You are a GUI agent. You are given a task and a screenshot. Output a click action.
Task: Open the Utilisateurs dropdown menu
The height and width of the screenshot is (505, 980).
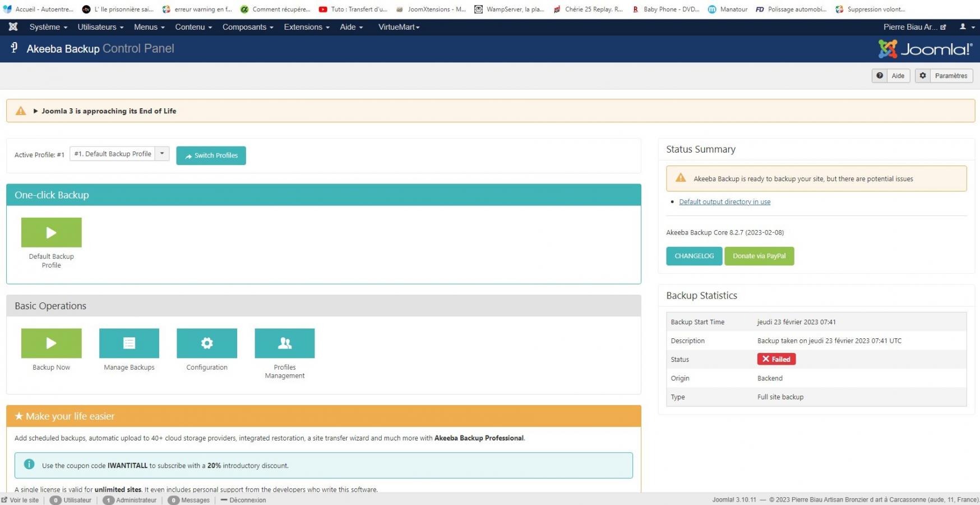tap(100, 27)
